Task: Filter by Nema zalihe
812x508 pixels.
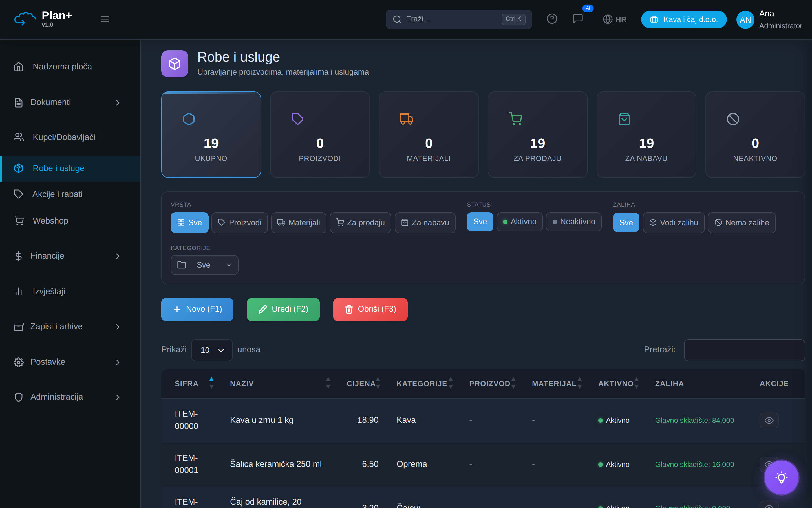Action: (742, 222)
